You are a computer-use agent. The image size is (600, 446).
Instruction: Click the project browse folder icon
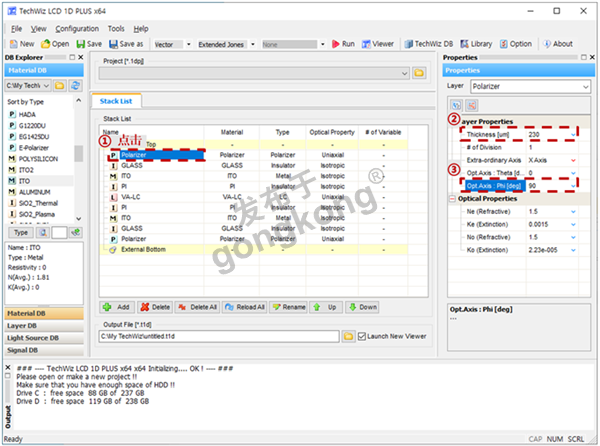click(x=419, y=73)
